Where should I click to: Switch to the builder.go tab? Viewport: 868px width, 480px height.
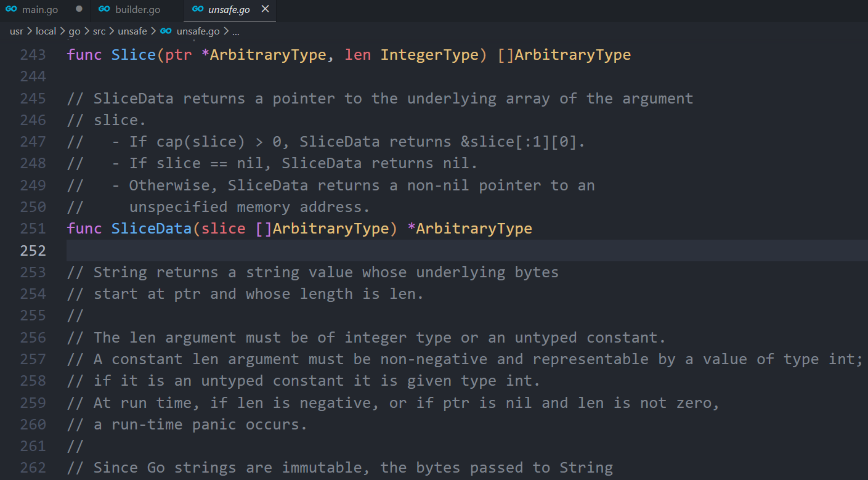point(137,10)
